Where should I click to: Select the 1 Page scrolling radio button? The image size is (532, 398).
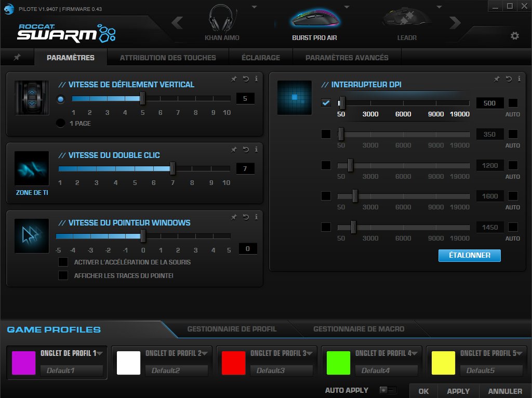61,123
